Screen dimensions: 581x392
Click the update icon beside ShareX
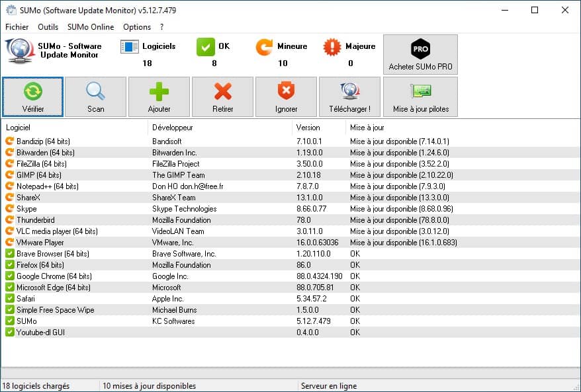point(10,197)
